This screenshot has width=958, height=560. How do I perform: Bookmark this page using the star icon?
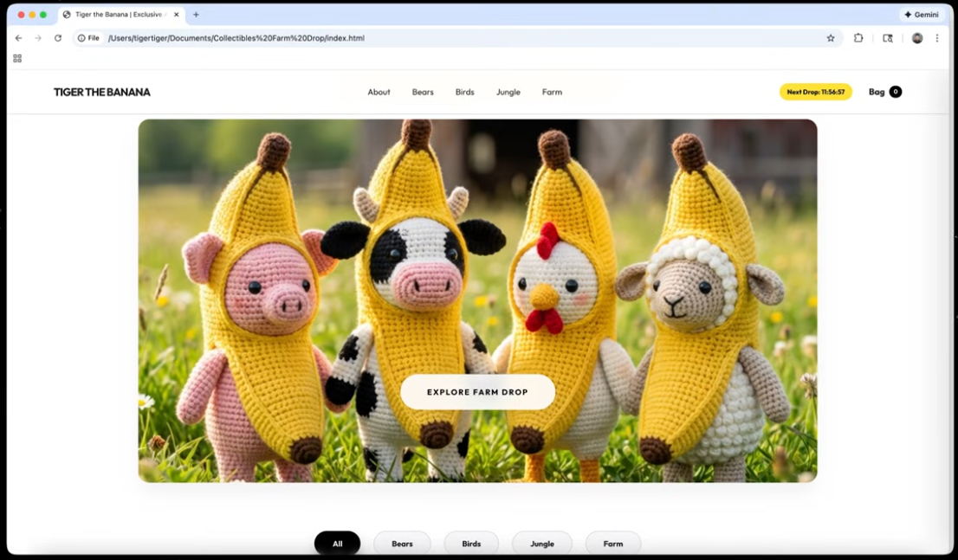tap(831, 38)
